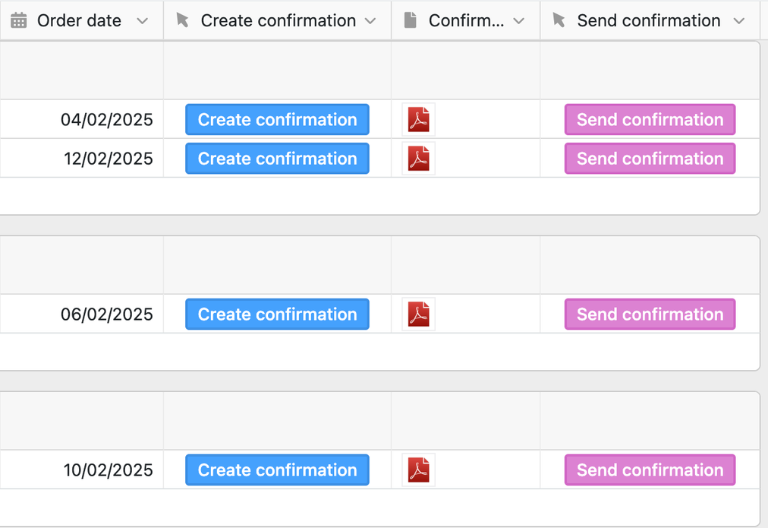
Task: Send confirmation for the 10/02/2025 order
Action: click(x=650, y=470)
